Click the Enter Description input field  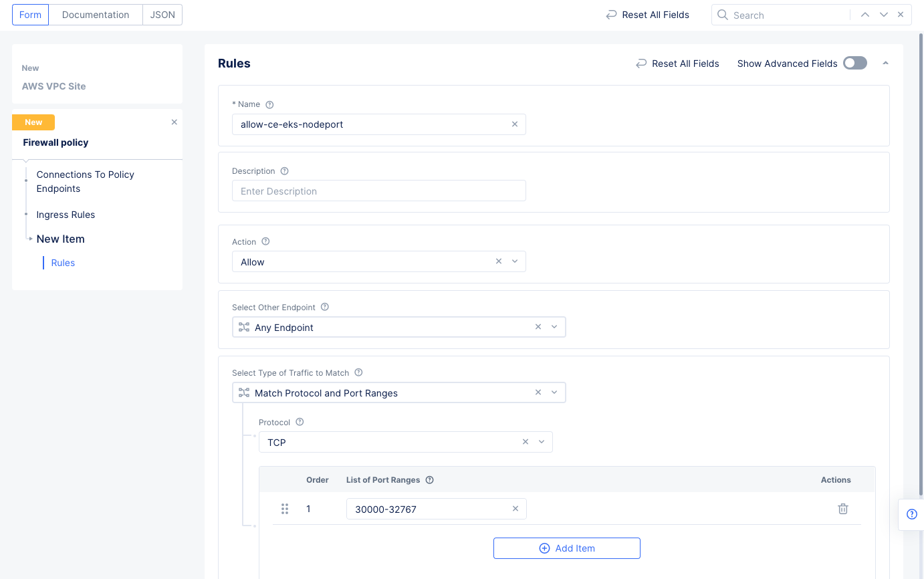tap(378, 191)
